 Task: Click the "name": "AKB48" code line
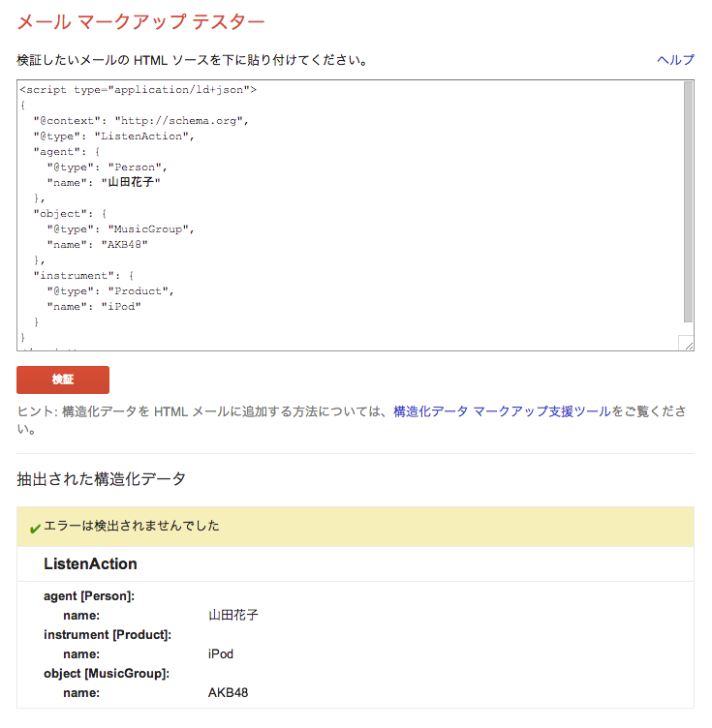(x=97, y=245)
